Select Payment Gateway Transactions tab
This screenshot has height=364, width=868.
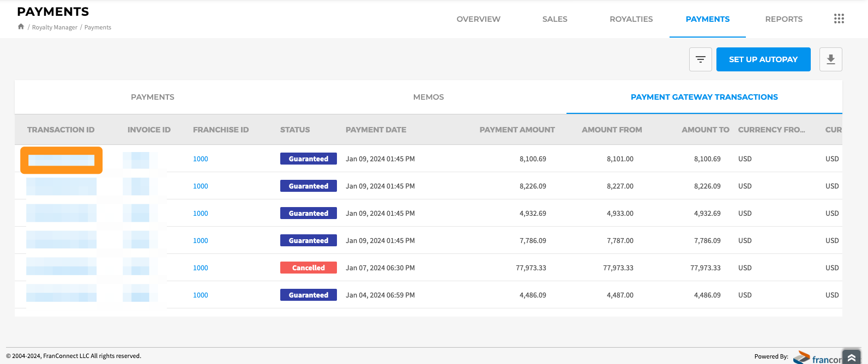pyautogui.click(x=704, y=97)
